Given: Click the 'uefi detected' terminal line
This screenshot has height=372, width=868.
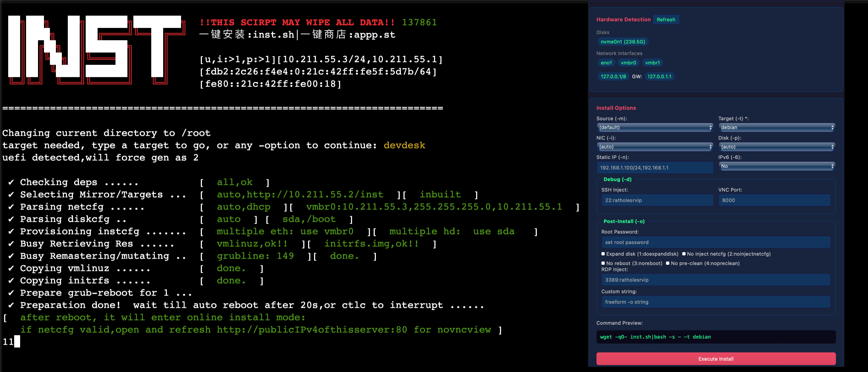Looking at the screenshot, I should pyautogui.click(x=100, y=158).
